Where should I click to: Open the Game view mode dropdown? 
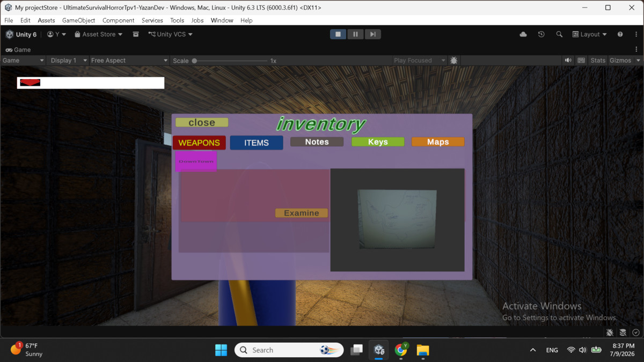tap(23, 61)
